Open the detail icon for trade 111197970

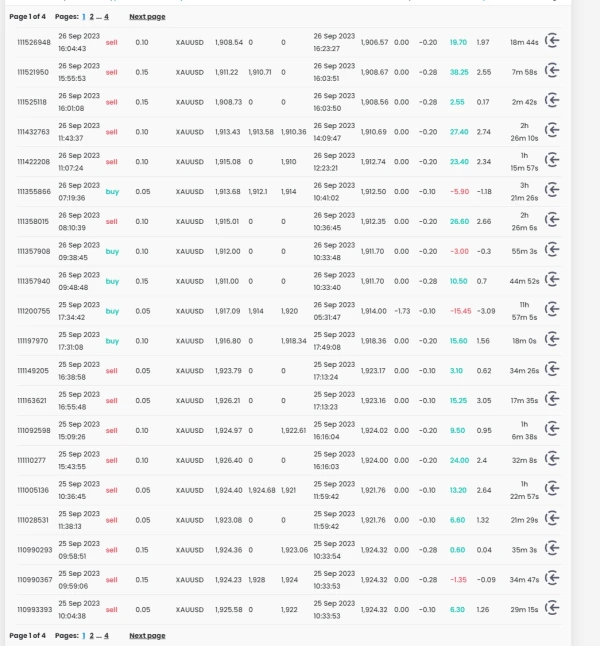click(x=551, y=340)
